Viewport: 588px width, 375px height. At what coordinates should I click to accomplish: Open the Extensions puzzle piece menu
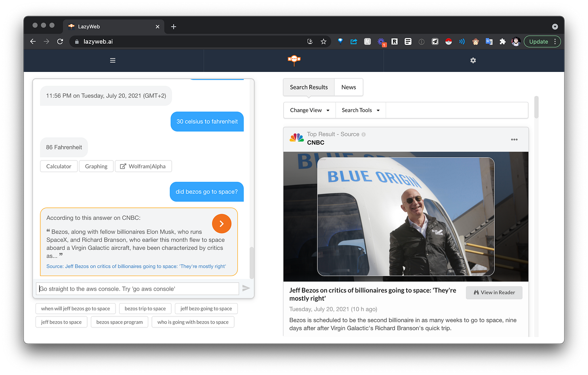[502, 42]
